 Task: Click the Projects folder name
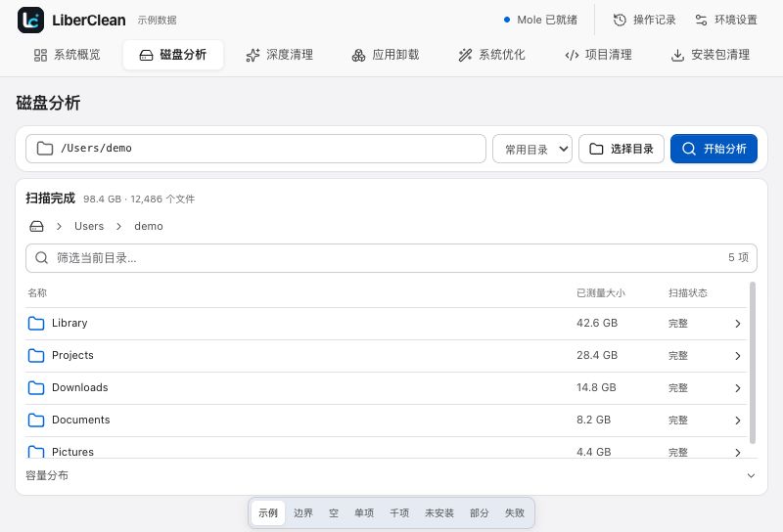point(72,355)
